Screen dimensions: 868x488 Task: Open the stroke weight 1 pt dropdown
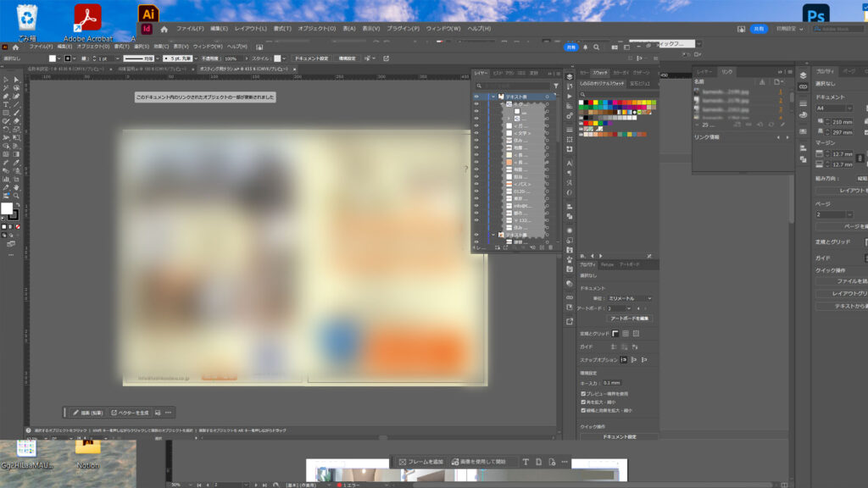click(x=117, y=58)
